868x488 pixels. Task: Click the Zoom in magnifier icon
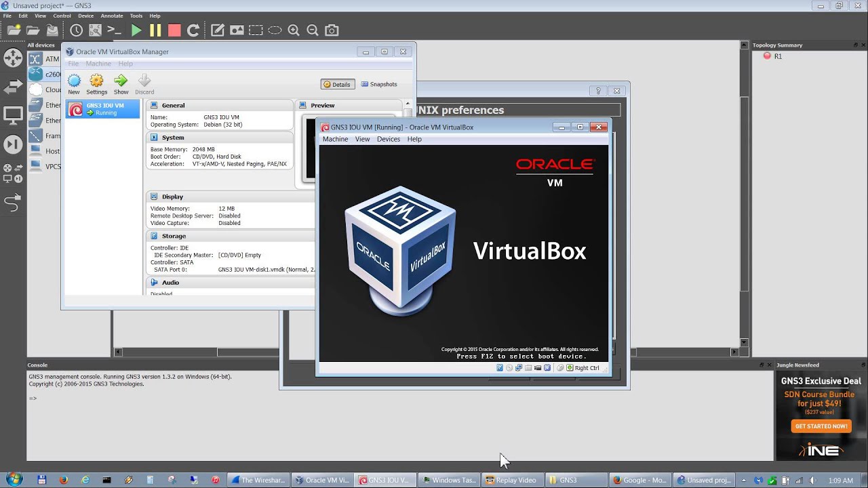point(294,30)
